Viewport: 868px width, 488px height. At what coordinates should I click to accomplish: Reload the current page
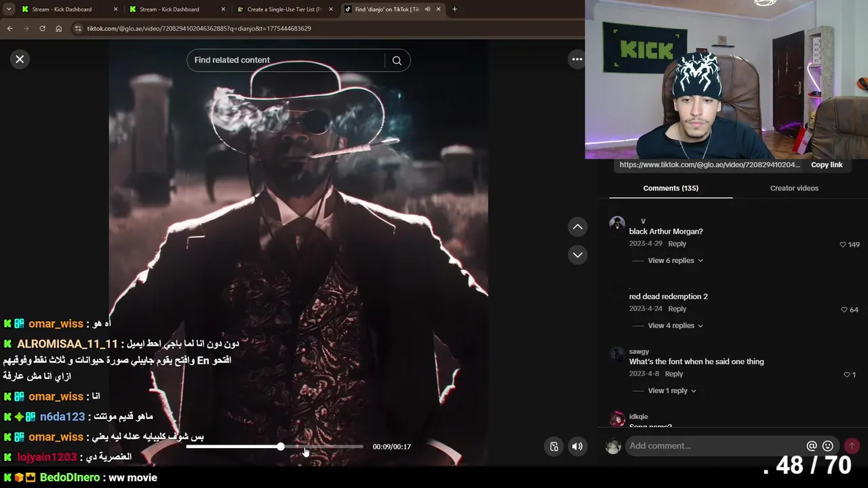[x=42, y=28]
